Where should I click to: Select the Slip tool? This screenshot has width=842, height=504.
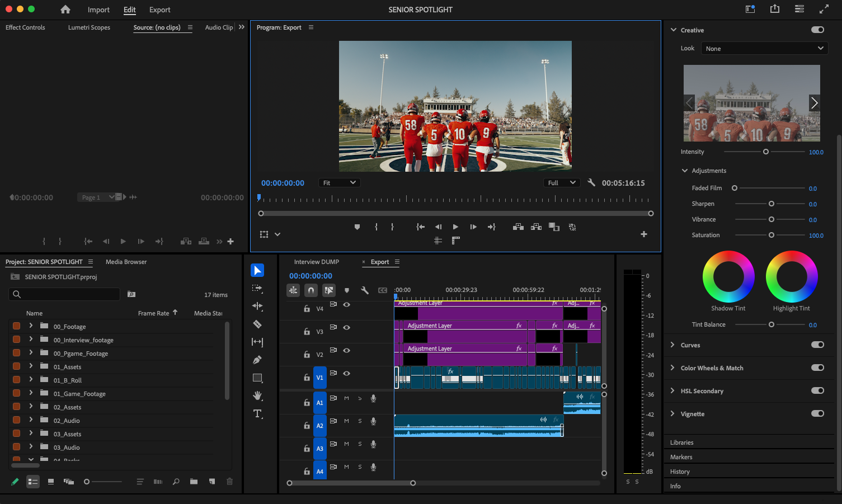[257, 342]
